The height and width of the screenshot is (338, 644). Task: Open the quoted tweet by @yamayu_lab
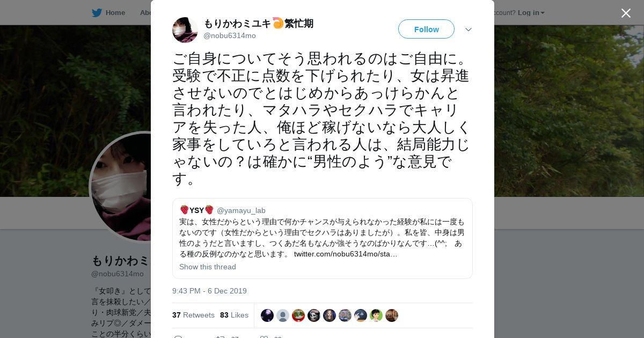pyautogui.click(x=323, y=238)
